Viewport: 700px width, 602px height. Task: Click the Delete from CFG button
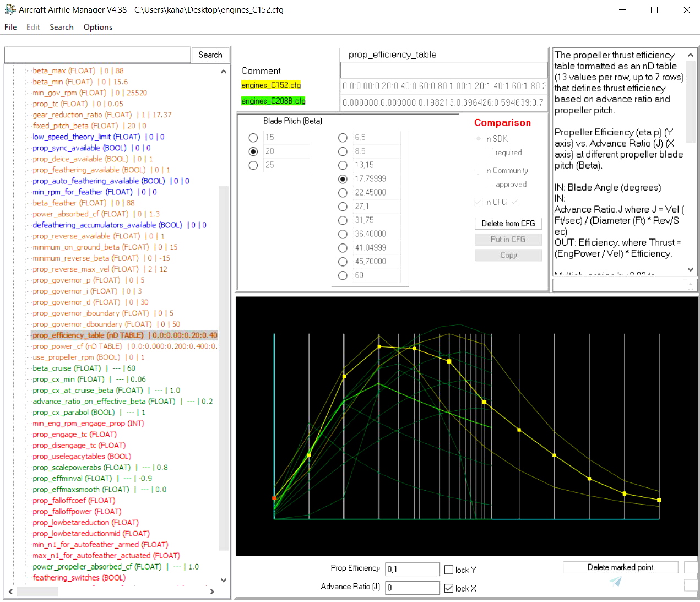pos(508,223)
